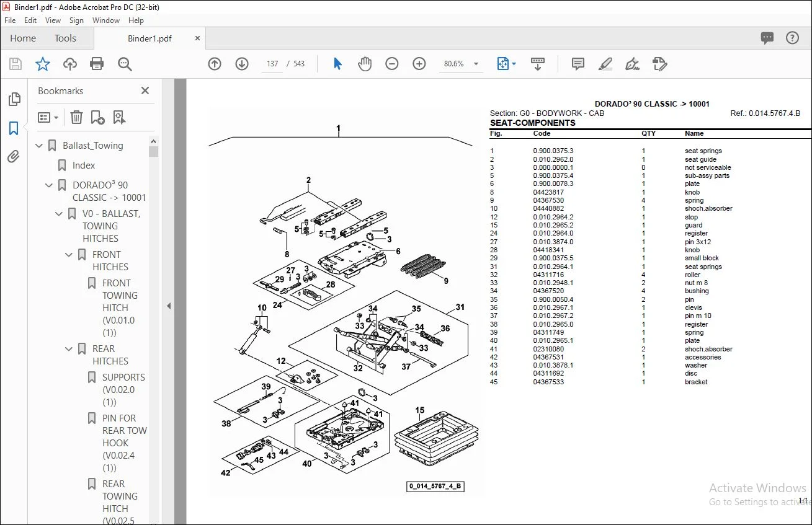Open the Attachments paperclip panel
This screenshot has width=812, height=525.
14,157
